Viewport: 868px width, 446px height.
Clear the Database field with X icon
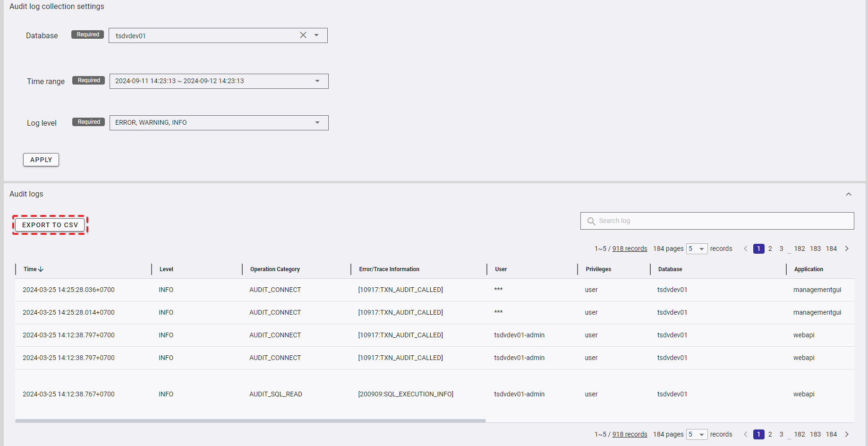click(x=303, y=35)
